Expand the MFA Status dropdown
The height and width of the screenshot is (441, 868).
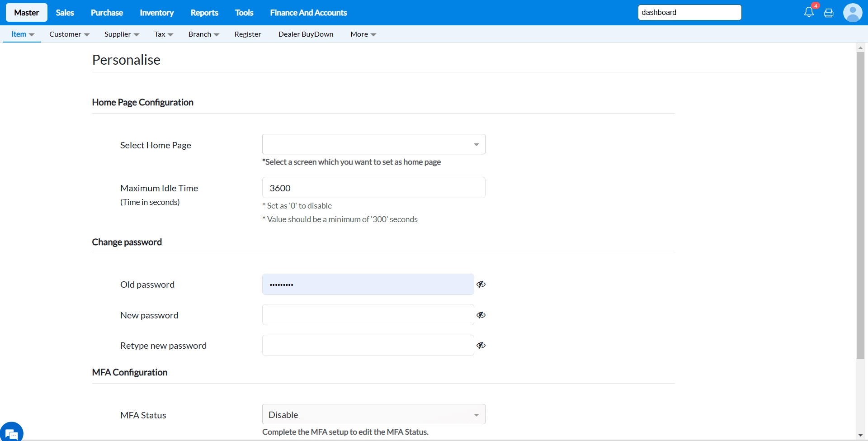(373, 414)
